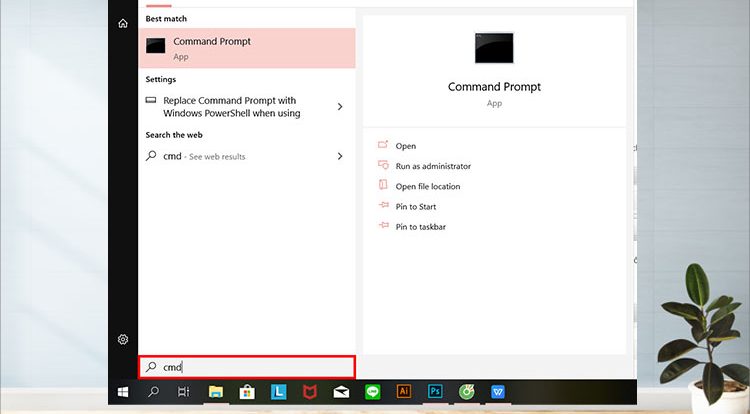Focus the search box containing cmd
Viewport: 750px width, 414px height.
tap(247, 367)
